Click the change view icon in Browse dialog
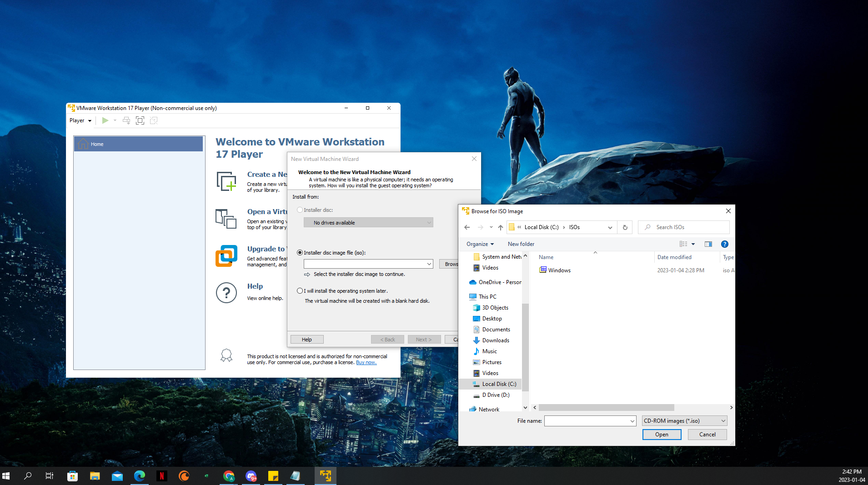Viewport: 868px width, 485px height. tap(683, 244)
